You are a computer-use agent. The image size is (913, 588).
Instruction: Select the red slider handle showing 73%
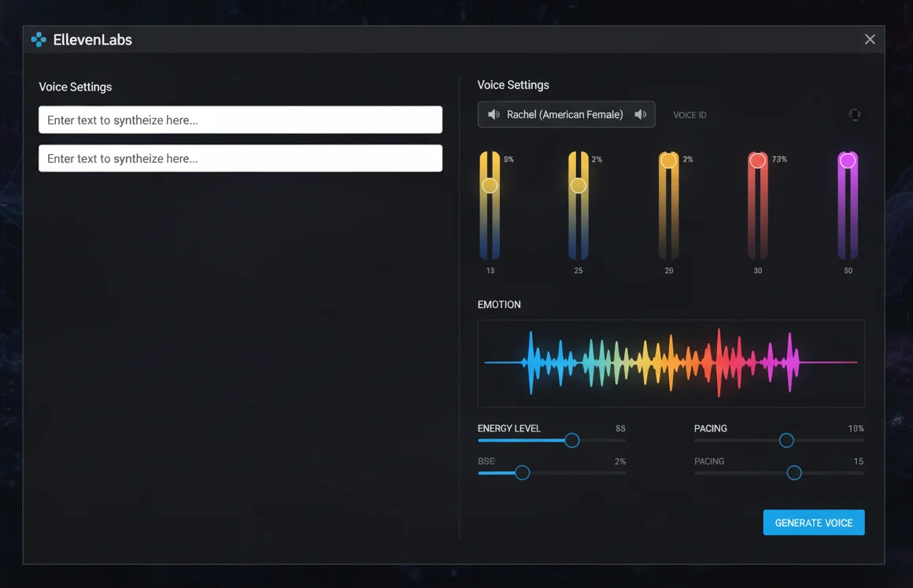tap(757, 160)
